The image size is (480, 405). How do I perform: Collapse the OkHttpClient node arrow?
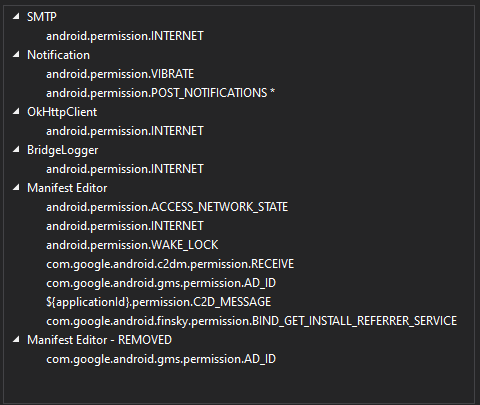[16, 112]
